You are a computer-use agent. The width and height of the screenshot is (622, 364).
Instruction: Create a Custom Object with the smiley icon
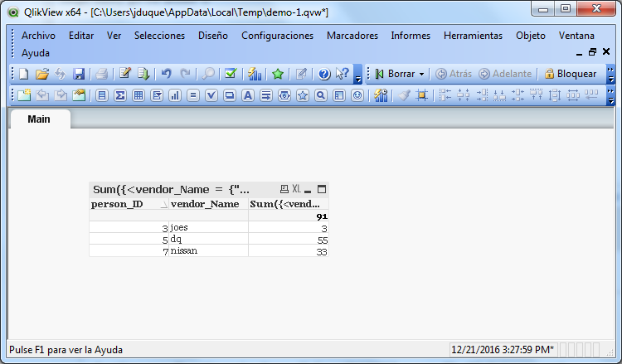coord(357,95)
